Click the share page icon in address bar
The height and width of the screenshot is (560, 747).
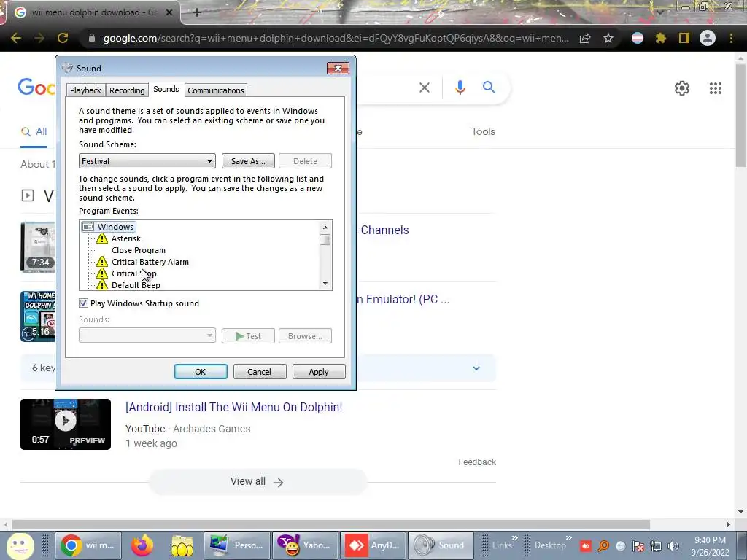(x=585, y=38)
